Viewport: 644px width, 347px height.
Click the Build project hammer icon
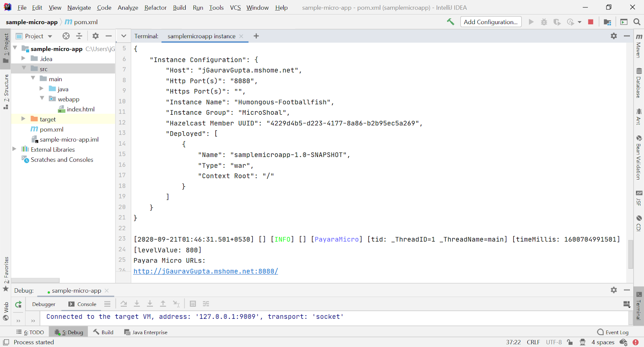[x=450, y=22]
